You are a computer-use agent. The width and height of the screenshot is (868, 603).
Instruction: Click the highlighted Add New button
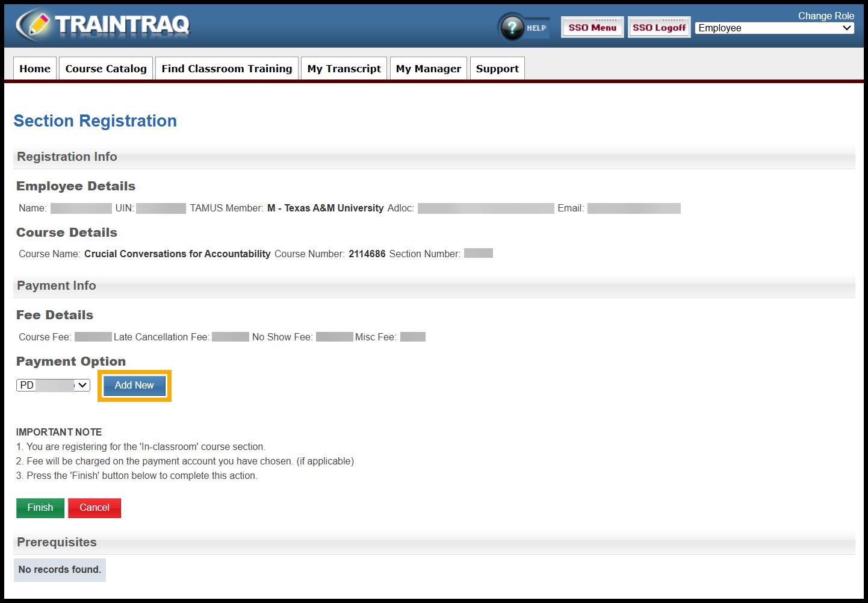pyautogui.click(x=134, y=385)
